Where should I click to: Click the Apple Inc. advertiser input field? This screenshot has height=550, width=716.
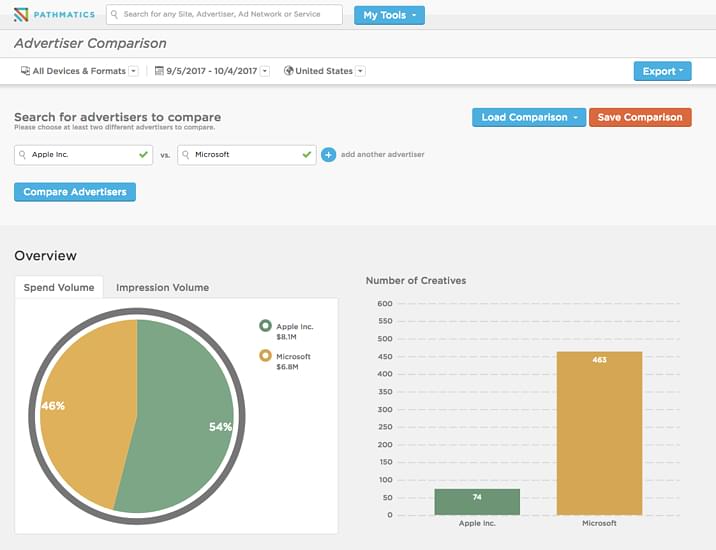tap(84, 155)
